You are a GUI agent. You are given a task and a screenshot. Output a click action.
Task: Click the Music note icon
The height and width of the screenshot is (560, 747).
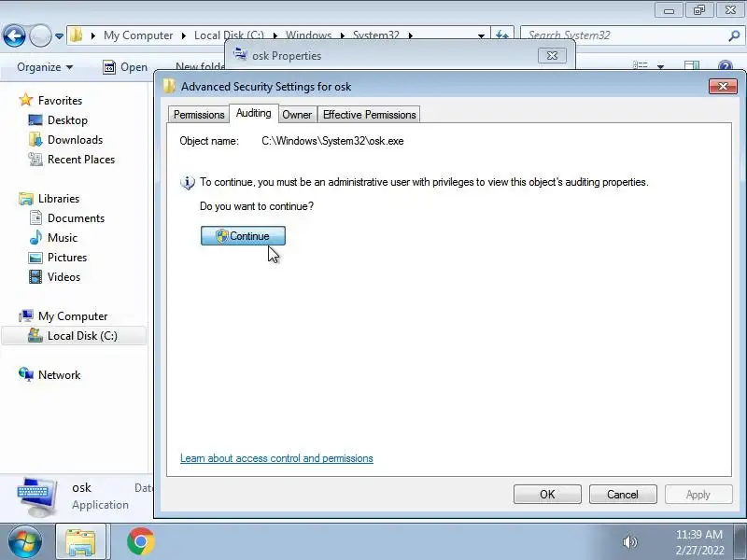click(x=35, y=237)
